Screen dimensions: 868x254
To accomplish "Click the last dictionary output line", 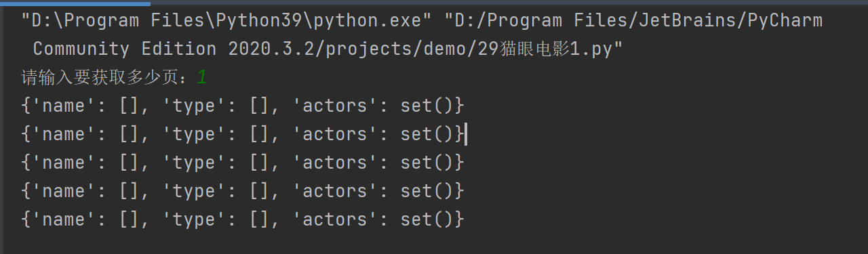I will pos(243,219).
